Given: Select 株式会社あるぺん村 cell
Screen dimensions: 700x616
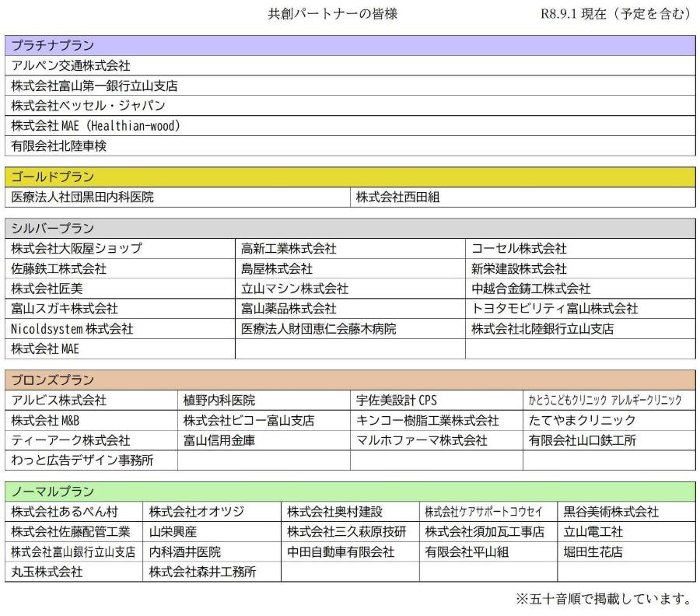Looking at the screenshot, I should point(74,512).
